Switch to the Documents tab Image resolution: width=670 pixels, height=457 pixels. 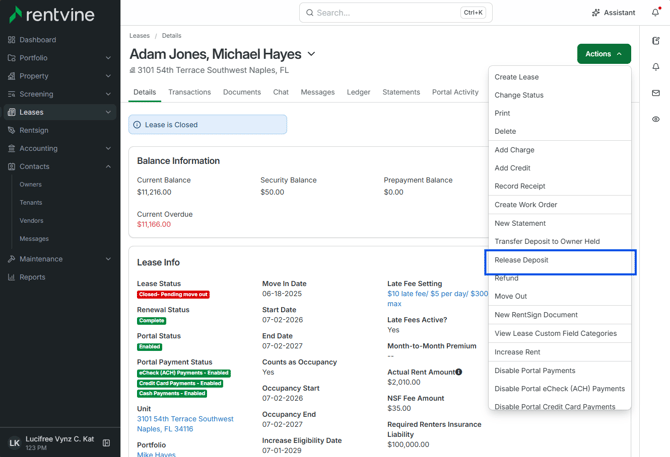[242, 92]
